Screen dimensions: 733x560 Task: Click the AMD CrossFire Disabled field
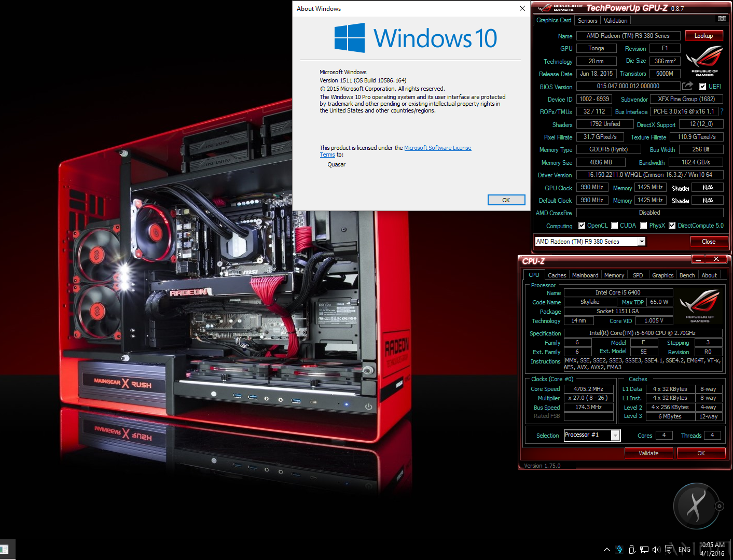[x=649, y=213]
